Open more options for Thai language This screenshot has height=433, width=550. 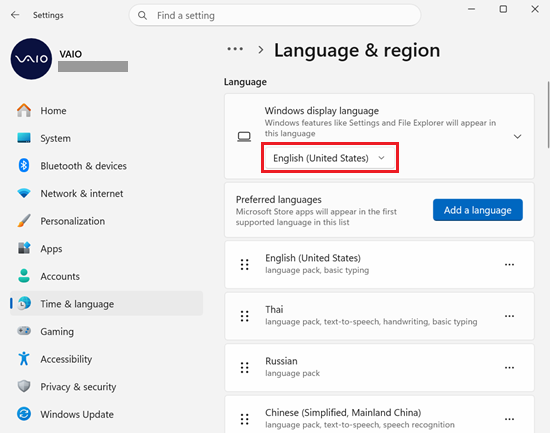click(x=509, y=316)
